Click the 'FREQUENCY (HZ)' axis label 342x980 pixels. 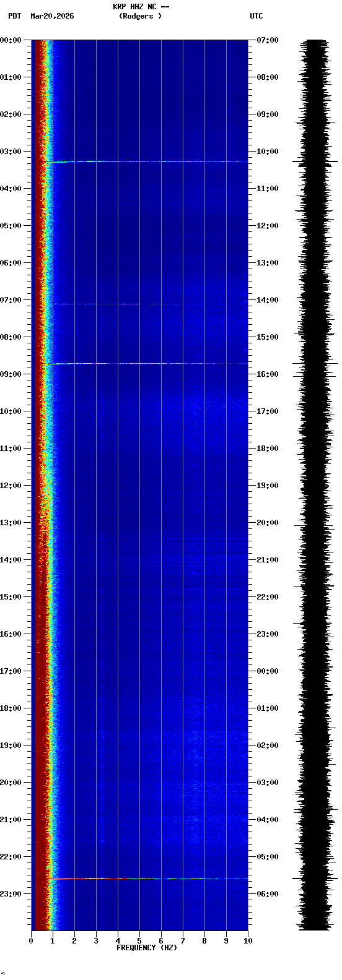147,948
